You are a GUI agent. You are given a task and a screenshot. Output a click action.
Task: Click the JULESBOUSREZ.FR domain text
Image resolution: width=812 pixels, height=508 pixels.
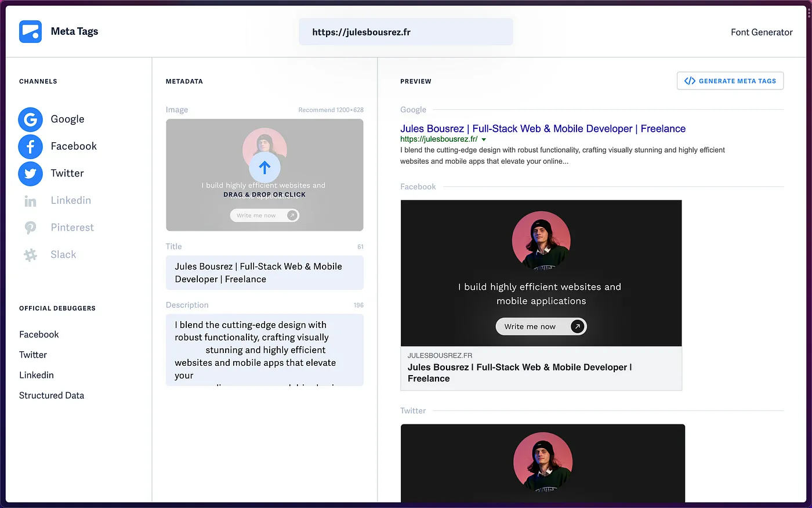[440, 355]
